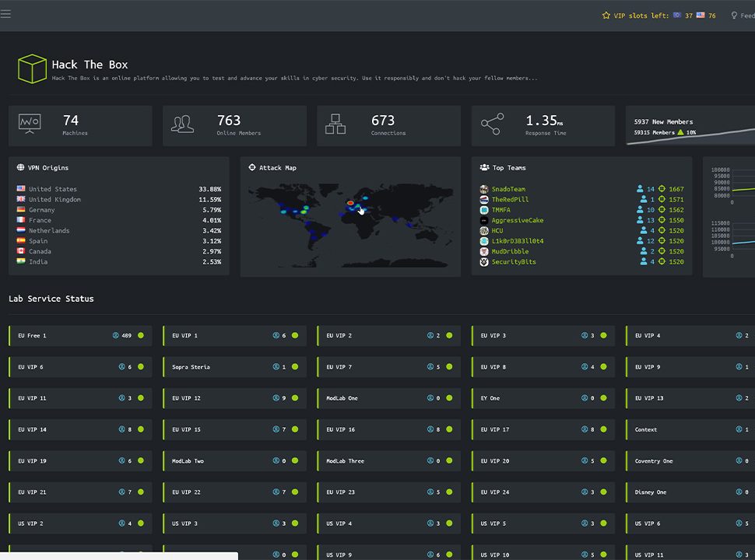
Task: Click the '1.35' response time value
Action: click(541, 121)
